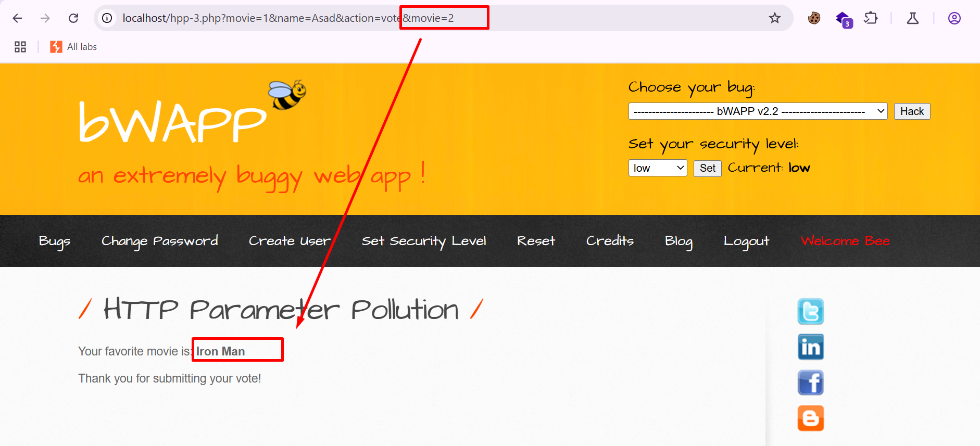Bookmark this page with star icon
The width and height of the screenshot is (980, 446).
point(774,18)
